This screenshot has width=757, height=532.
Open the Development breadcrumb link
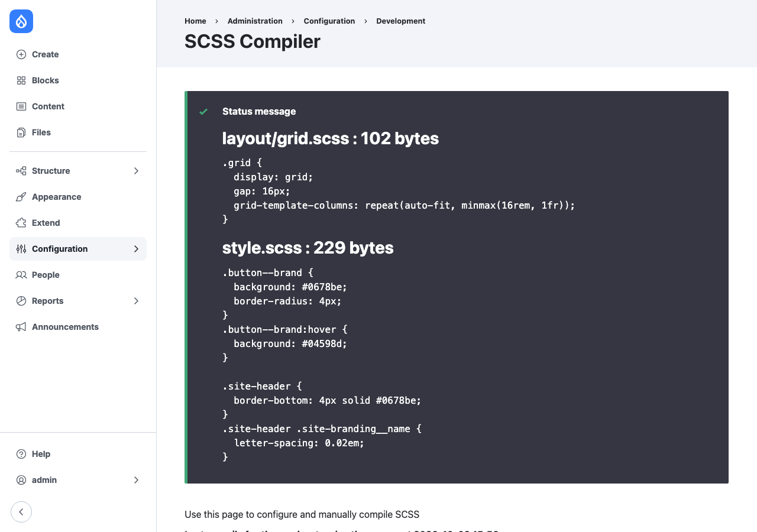pos(401,21)
